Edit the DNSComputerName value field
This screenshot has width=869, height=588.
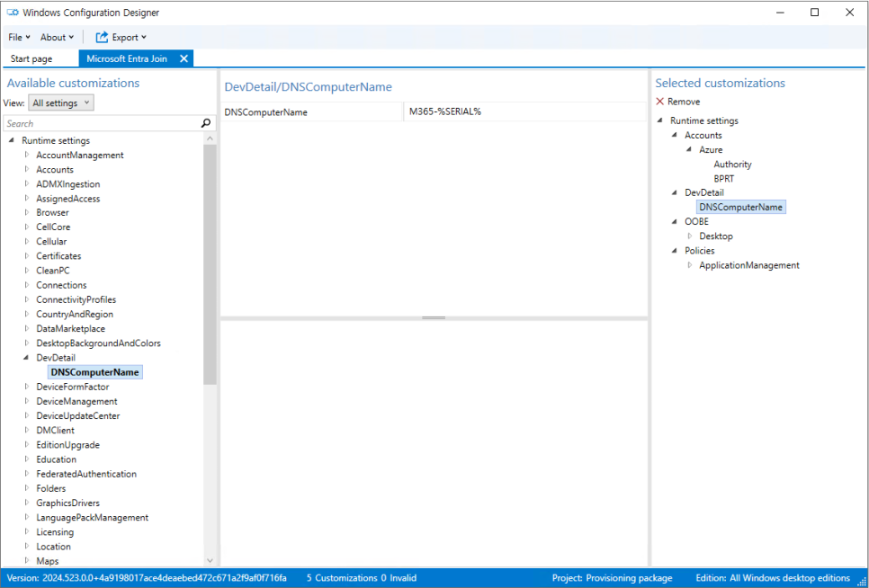point(524,111)
